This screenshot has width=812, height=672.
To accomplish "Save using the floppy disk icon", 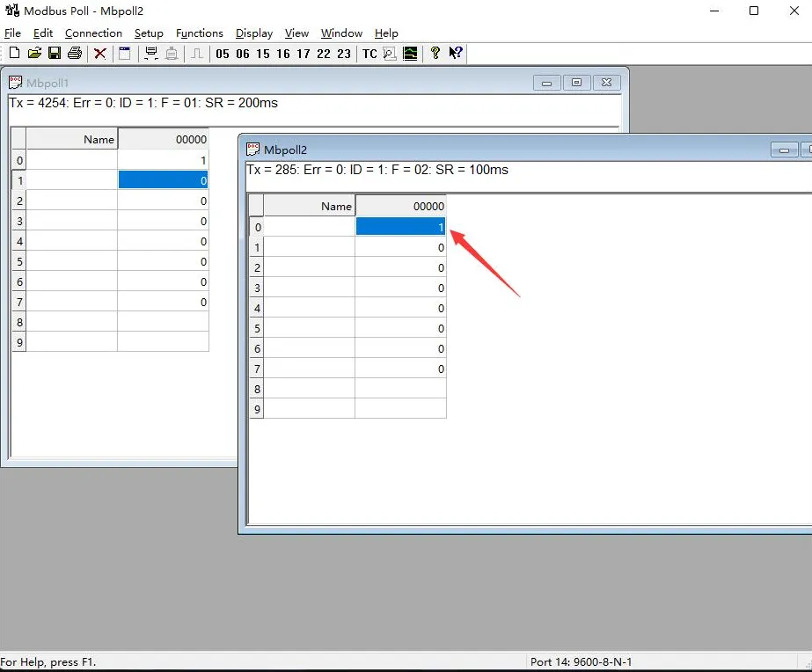I will click(54, 54).
